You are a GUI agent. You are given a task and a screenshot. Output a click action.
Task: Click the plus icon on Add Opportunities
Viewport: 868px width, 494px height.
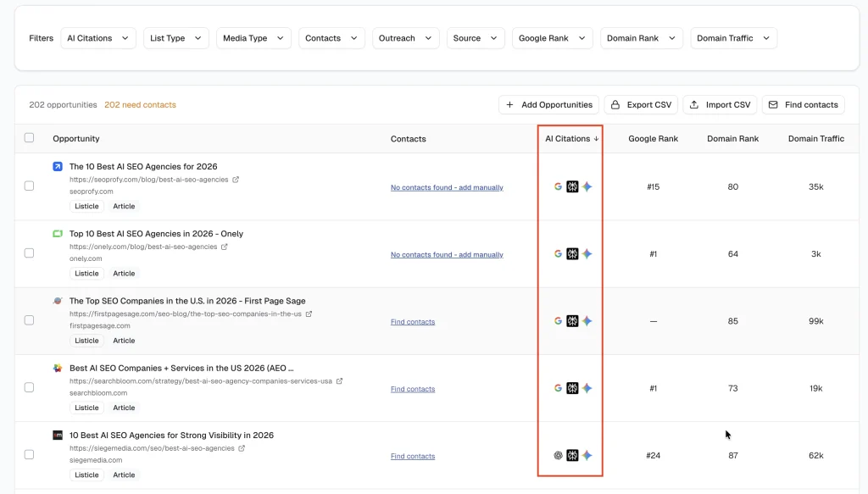[509, 104]
